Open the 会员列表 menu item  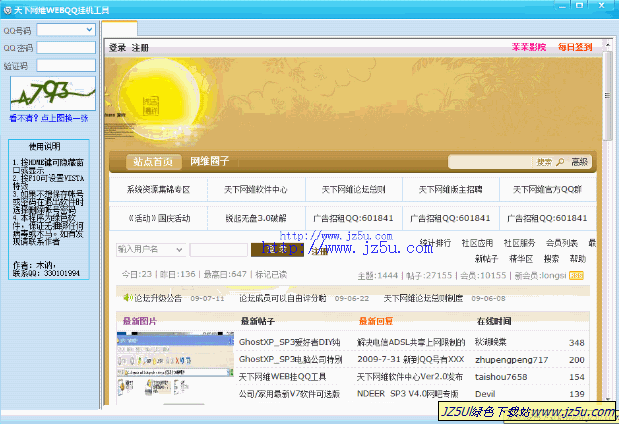pos(561,243)
